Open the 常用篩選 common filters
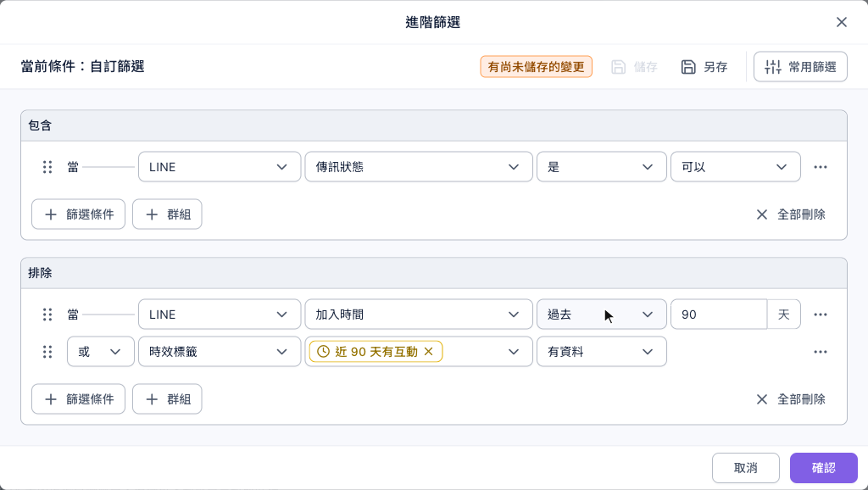Screen dimensions: 868x490 [x=800, y=67]
